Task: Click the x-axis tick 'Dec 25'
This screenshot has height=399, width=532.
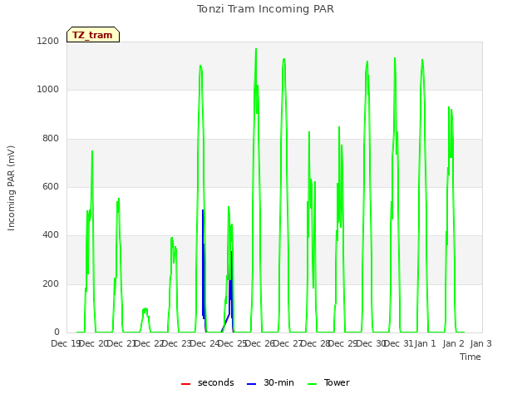Action: pos(233,343)
